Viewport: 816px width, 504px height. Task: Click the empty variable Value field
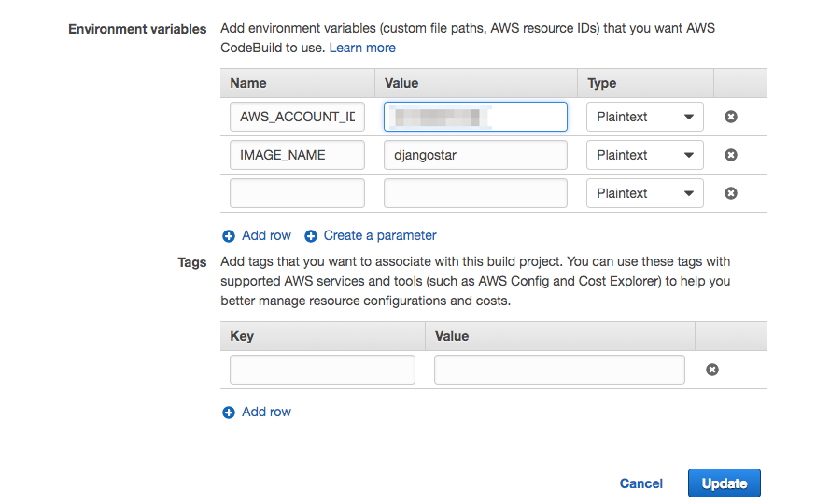[x=475, y=193]
